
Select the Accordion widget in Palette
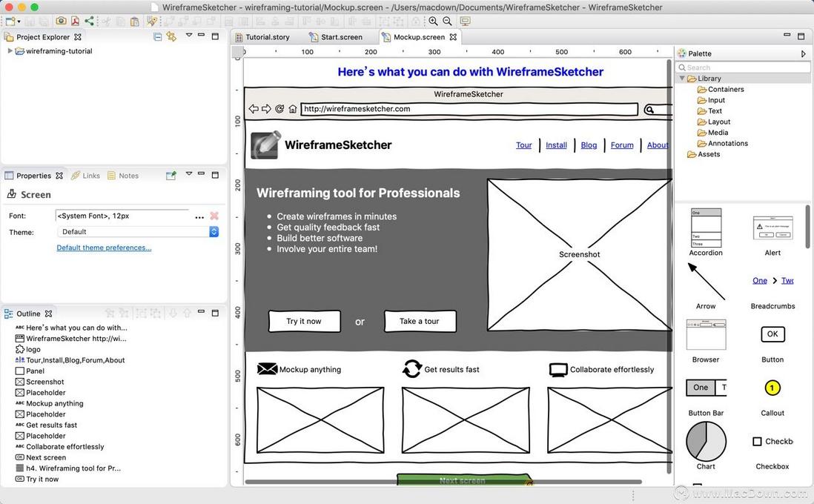click(x=706, y=232)
